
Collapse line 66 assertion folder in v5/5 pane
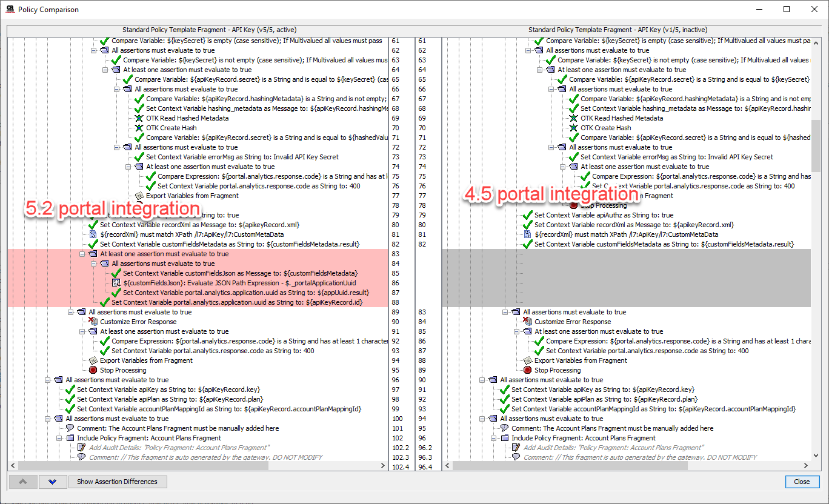coord(117,89)
